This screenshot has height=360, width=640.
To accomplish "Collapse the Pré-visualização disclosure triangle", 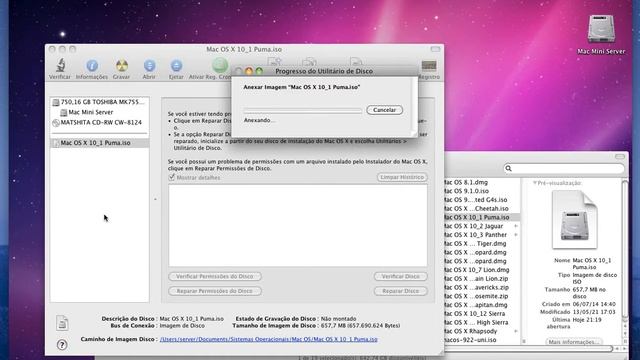I will (534, 183).
